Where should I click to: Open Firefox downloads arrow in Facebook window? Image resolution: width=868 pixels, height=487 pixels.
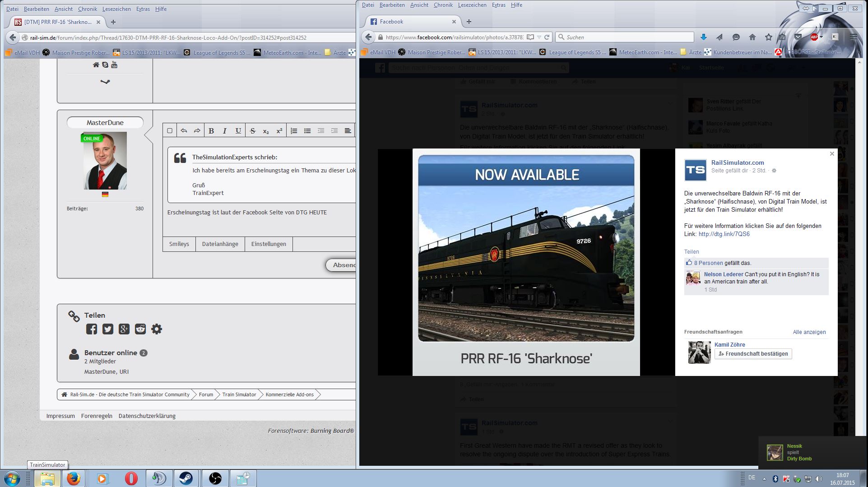(x=704, y=37)
